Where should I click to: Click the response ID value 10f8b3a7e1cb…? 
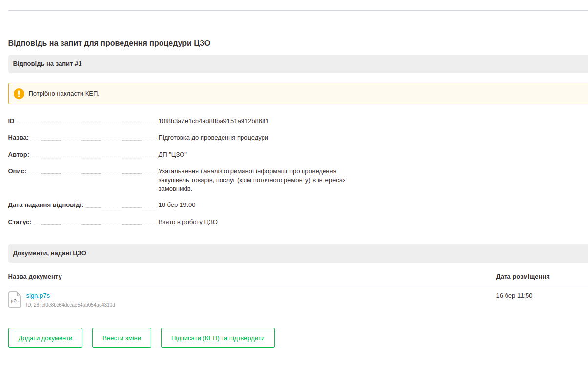[214, 121]
